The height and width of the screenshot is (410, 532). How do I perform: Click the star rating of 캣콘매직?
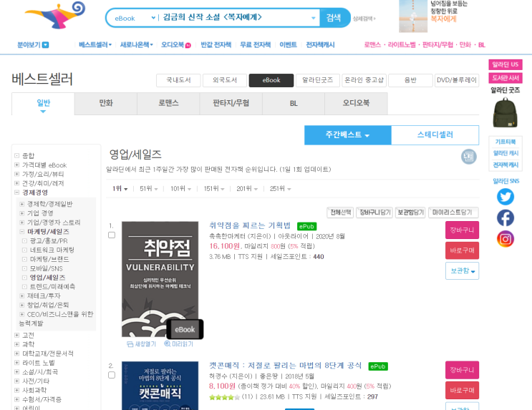[224, 397]
